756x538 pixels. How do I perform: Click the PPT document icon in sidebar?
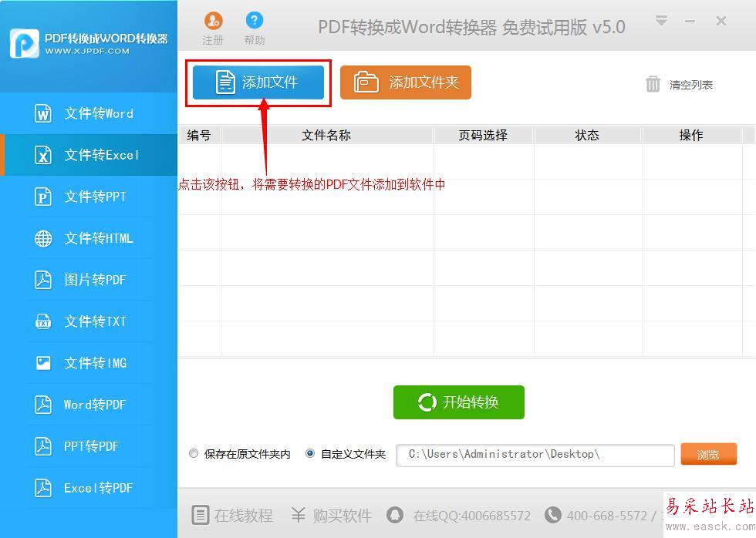click(x=43, y=197)
